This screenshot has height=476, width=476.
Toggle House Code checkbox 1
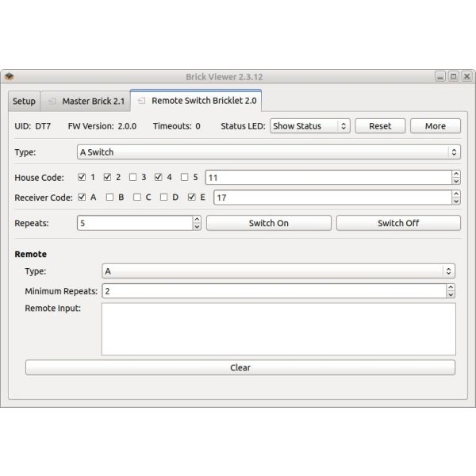(82, 177)
